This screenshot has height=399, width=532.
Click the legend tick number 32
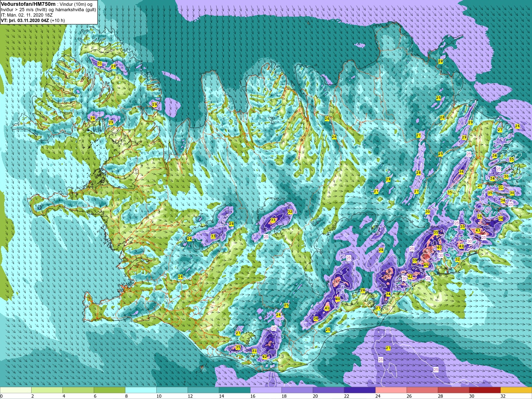(x=502, y=396)
